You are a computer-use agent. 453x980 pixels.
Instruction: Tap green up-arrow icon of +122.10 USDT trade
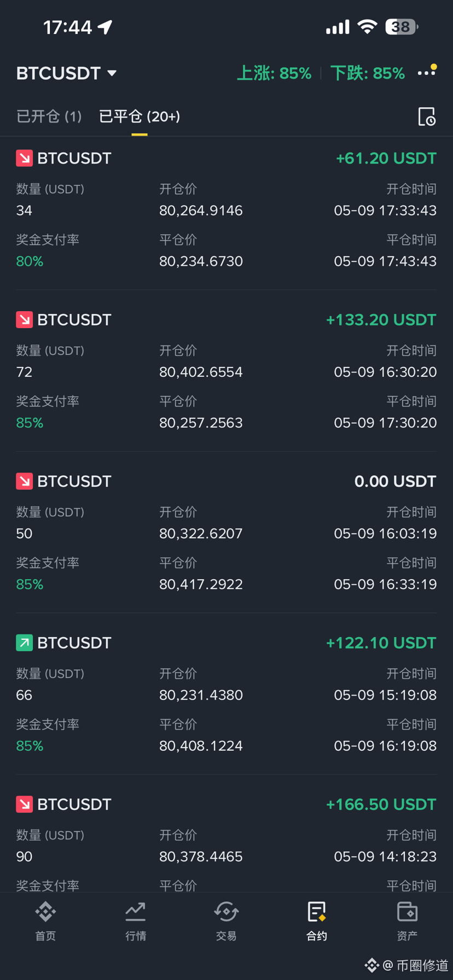pyautogui.click(x=24, y=643)
